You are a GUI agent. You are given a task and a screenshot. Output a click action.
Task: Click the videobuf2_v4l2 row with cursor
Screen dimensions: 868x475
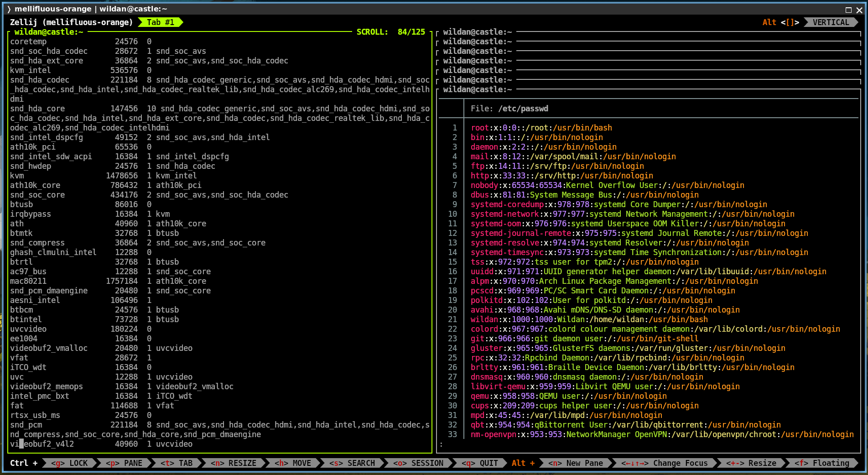[101, 444]
